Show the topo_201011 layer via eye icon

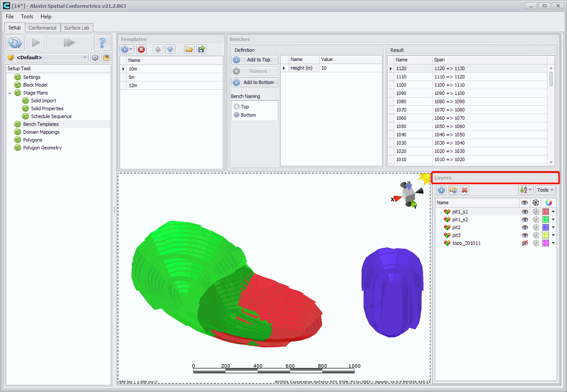[524, 243]
